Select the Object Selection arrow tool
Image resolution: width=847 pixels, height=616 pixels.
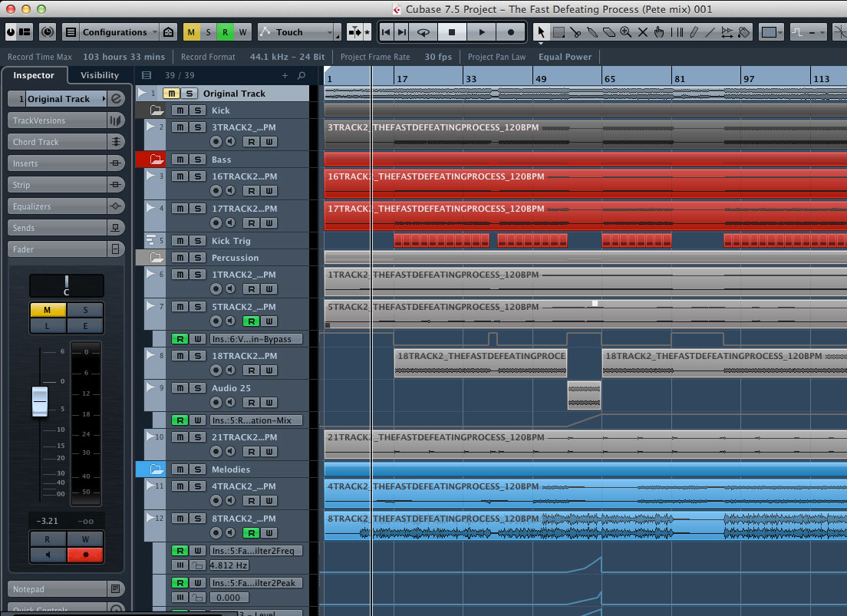[541, 32]
